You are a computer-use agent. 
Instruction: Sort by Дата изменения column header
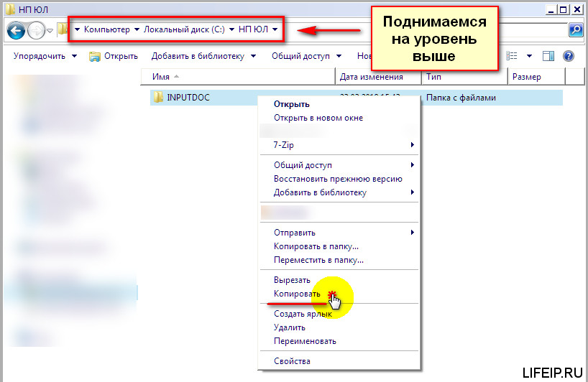378,77
